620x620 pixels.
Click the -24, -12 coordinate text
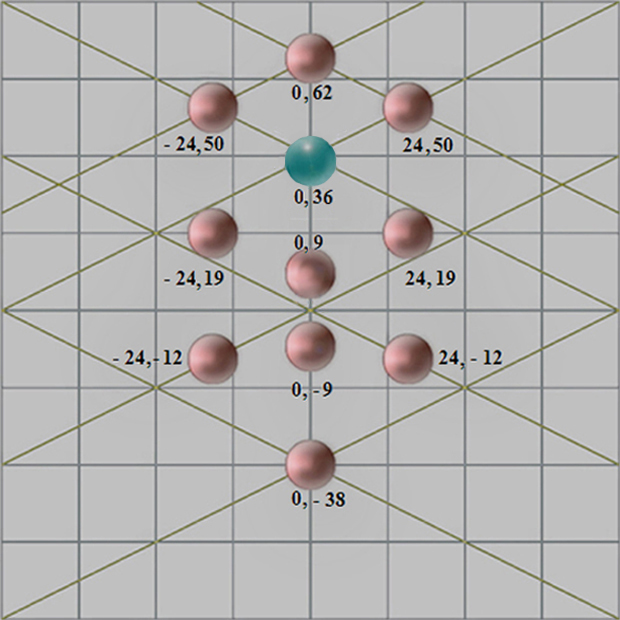[x=147, y=356]
